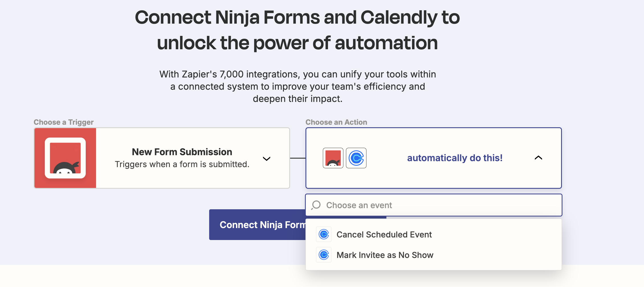This screenshot has height=287, width=644.
Task: Click the 'Choose an Action' heading label
Action: [x=336, y=122]
